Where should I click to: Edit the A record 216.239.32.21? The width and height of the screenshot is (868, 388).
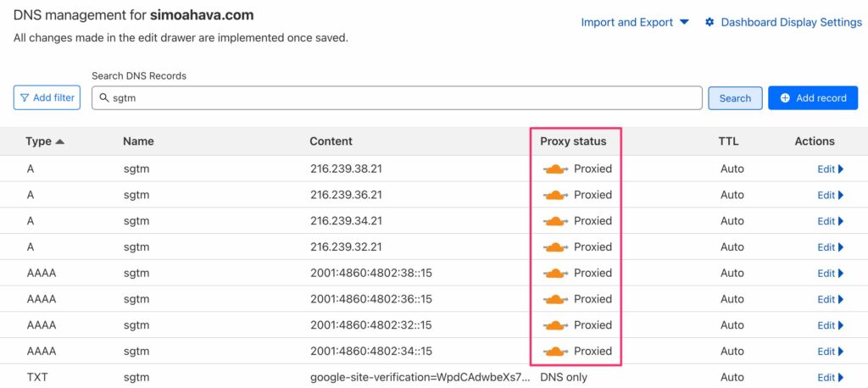(x=831, y=247)
